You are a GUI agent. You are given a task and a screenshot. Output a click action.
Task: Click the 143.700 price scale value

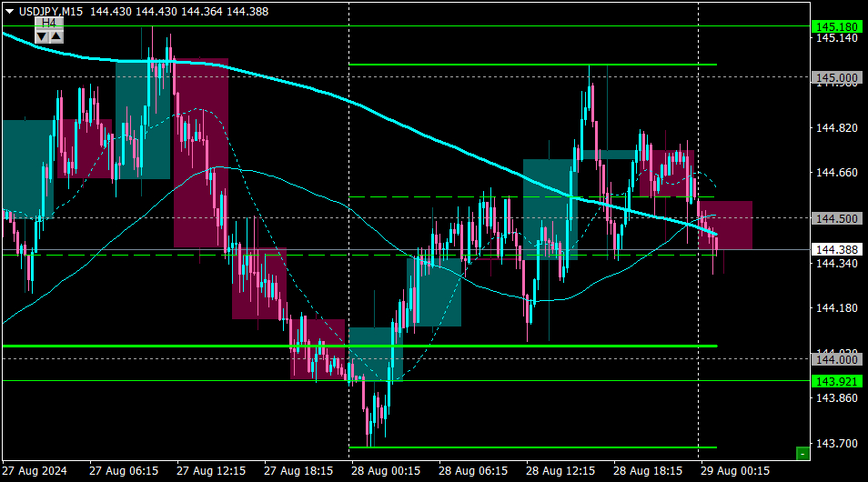coord(836,444)
